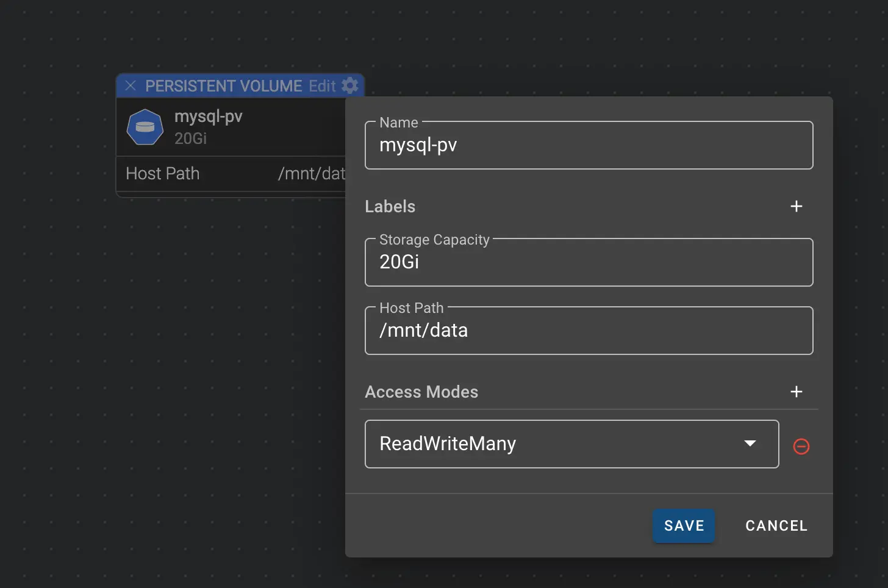Viewport: 888px width, 588px height.
Task: Click the /mnt/dat value on the node
Action: (312, 174)
